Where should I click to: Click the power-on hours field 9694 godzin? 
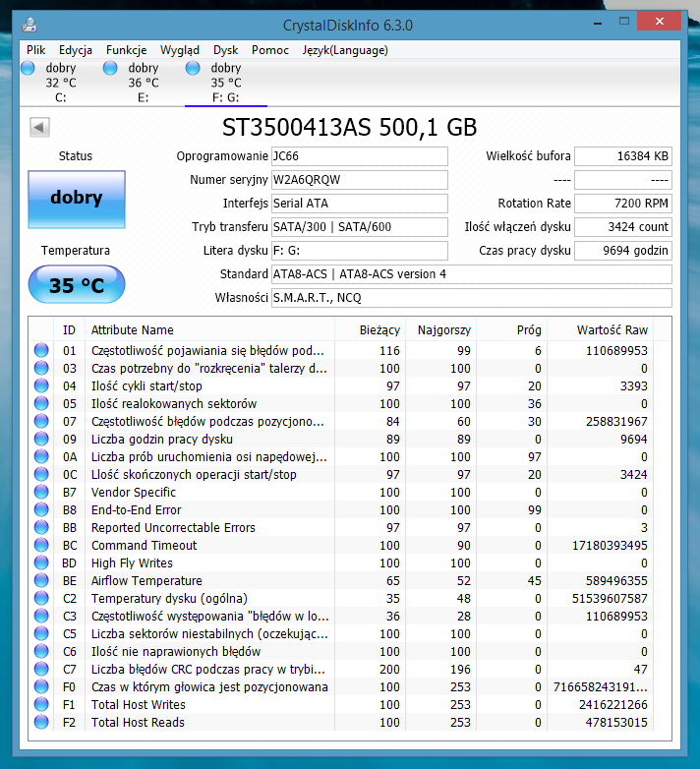coord(623,250)
